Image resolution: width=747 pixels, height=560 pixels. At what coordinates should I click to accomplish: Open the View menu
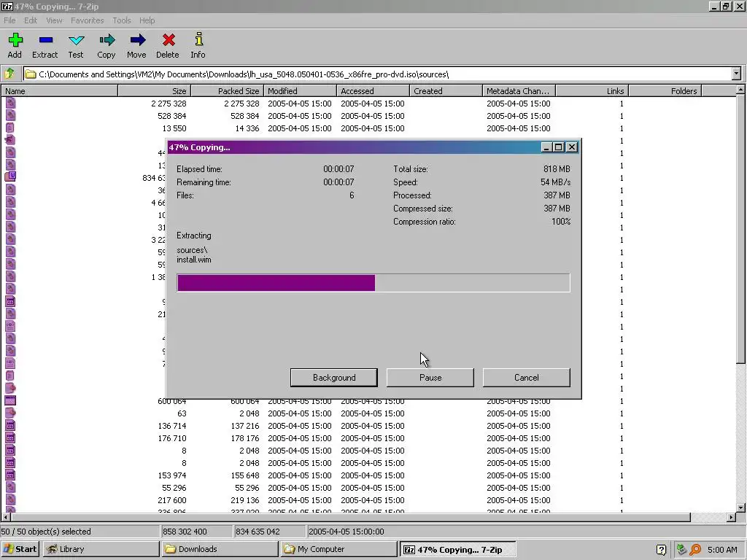(x=54, y=20)
